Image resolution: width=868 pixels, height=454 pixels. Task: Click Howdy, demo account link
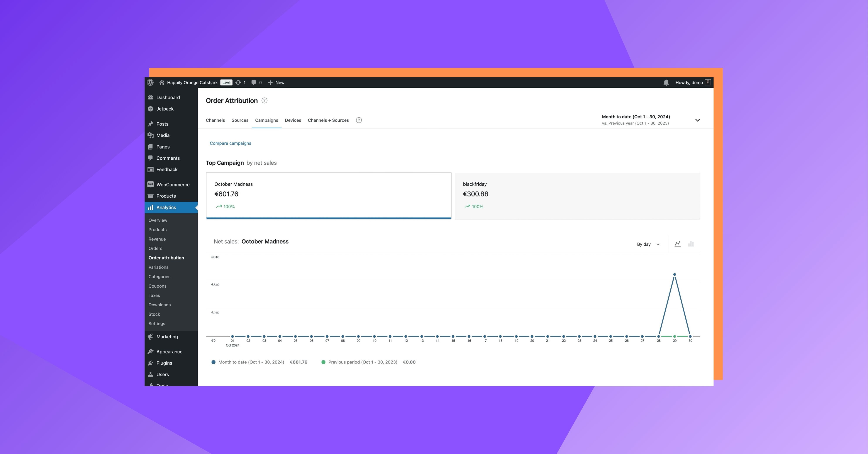point(689,82)
